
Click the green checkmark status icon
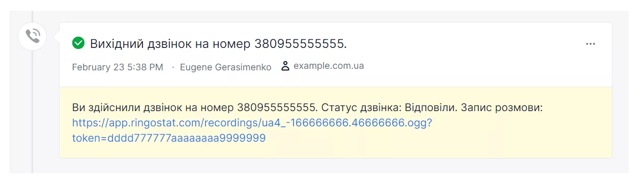point(78,43)
